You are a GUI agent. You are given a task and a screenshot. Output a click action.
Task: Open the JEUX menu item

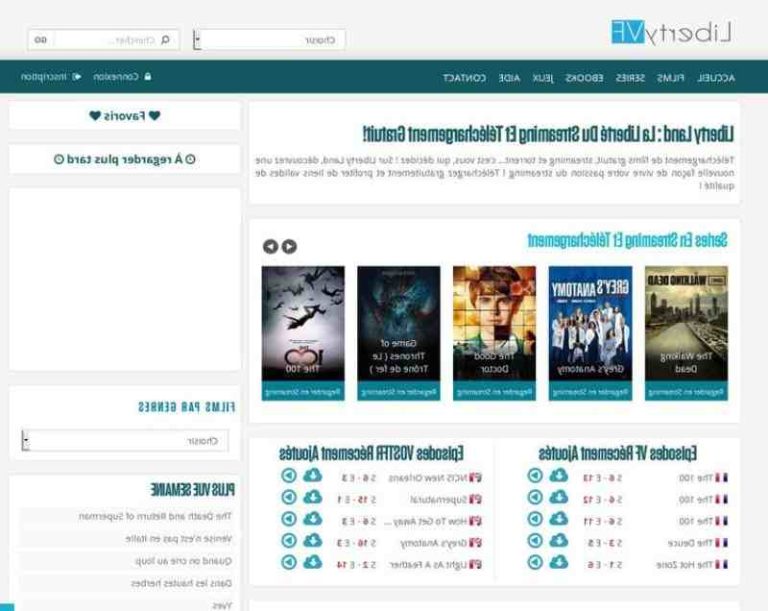click(542, 78)
